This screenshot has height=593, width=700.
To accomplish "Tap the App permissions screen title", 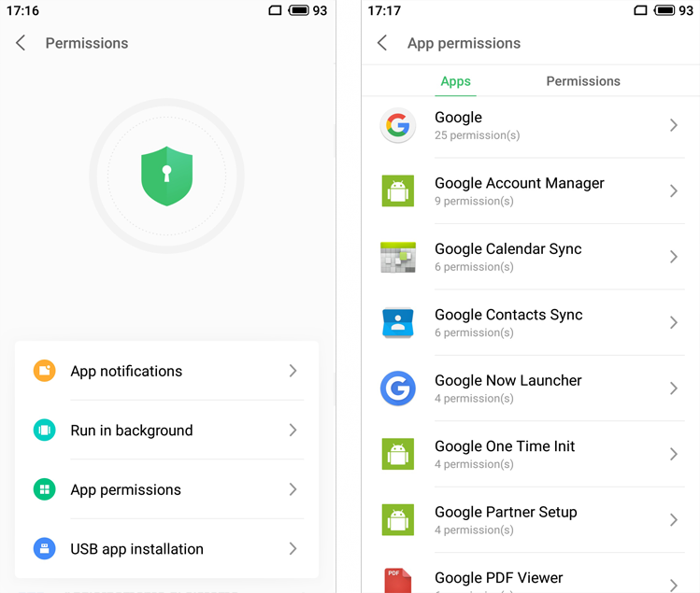I will click(464, 44).
